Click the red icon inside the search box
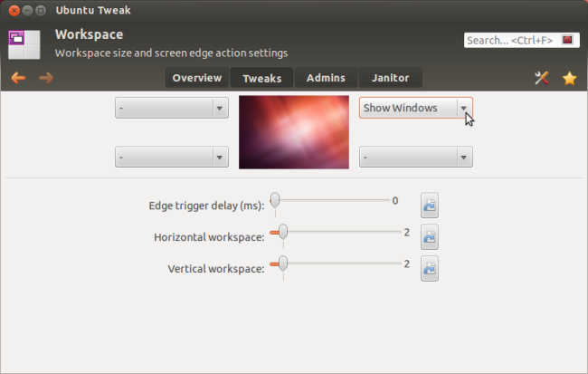The height and width of the screenshot is (374, 588). (x=567, y=40)
